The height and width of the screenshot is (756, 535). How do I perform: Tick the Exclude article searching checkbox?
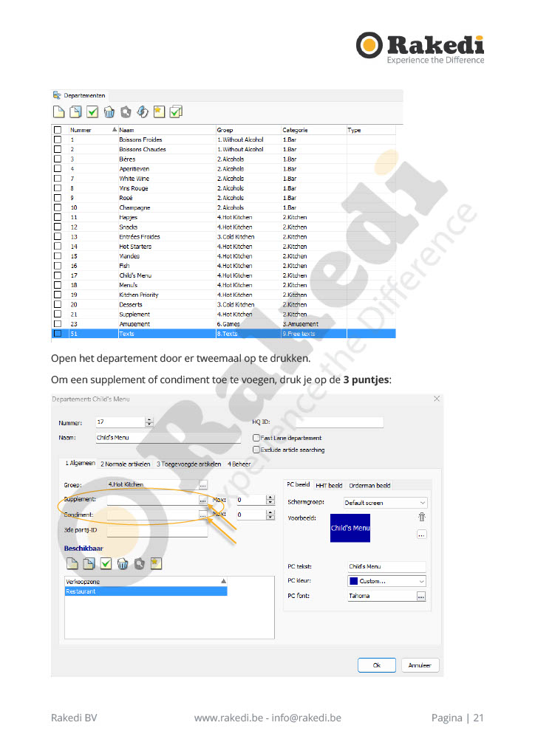pyautogui.click(x=256, y=450)
